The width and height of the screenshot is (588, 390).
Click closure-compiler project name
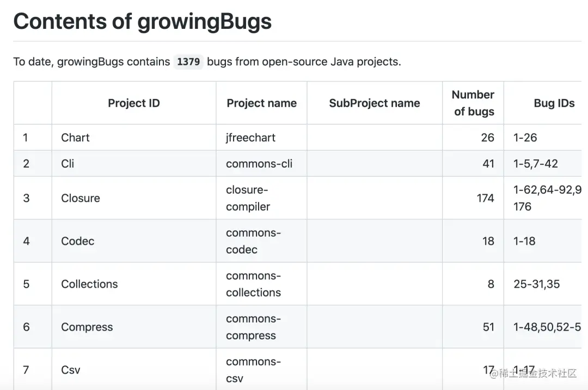248,198
